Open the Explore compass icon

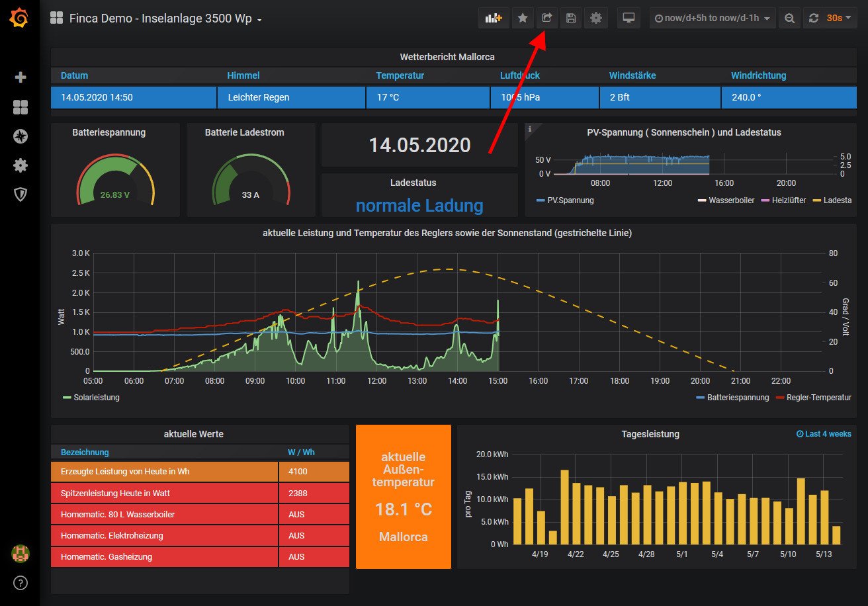click(x=21, y=136)
